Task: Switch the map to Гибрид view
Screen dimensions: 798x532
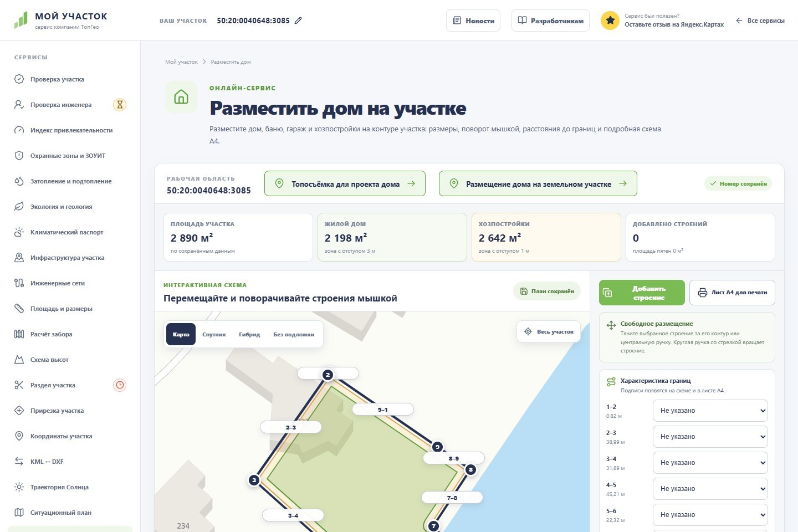Action: pyautogui.click(x=249, y=334)
